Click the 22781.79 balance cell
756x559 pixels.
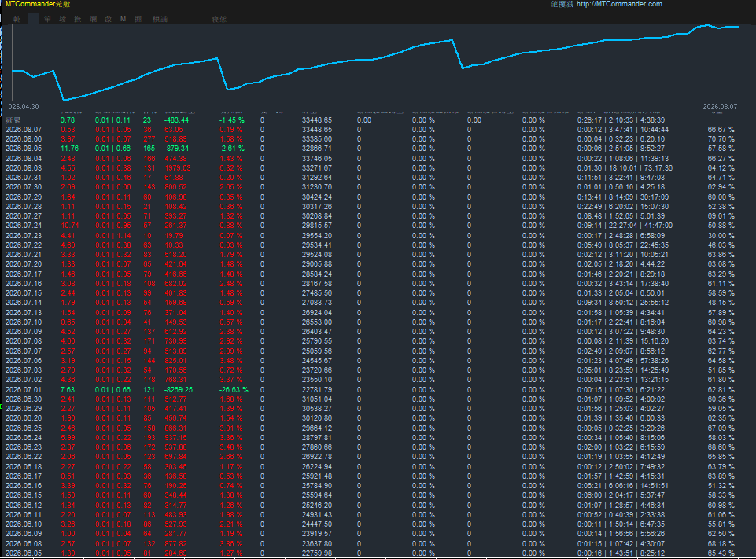pos(317,389)
